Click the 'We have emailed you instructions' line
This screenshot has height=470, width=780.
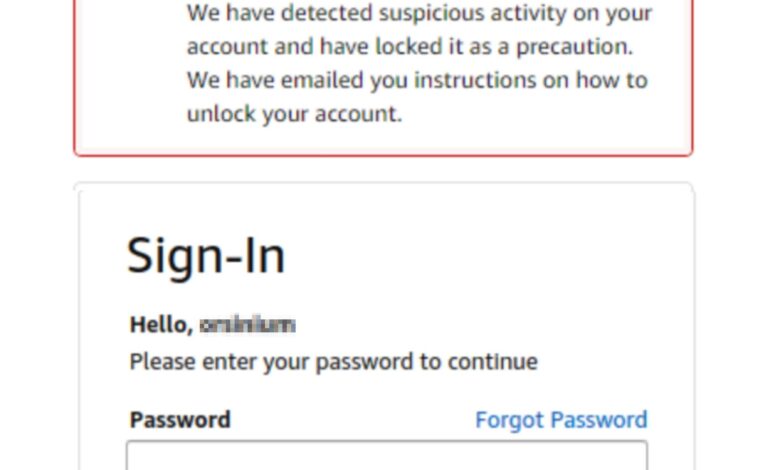click(x=416, y=80)
